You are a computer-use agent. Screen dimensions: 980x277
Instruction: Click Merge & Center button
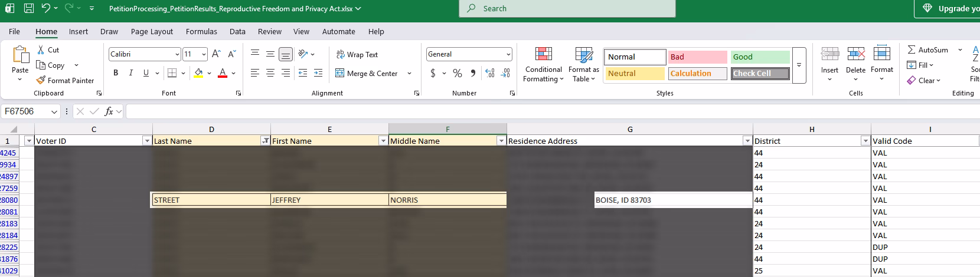367,73
